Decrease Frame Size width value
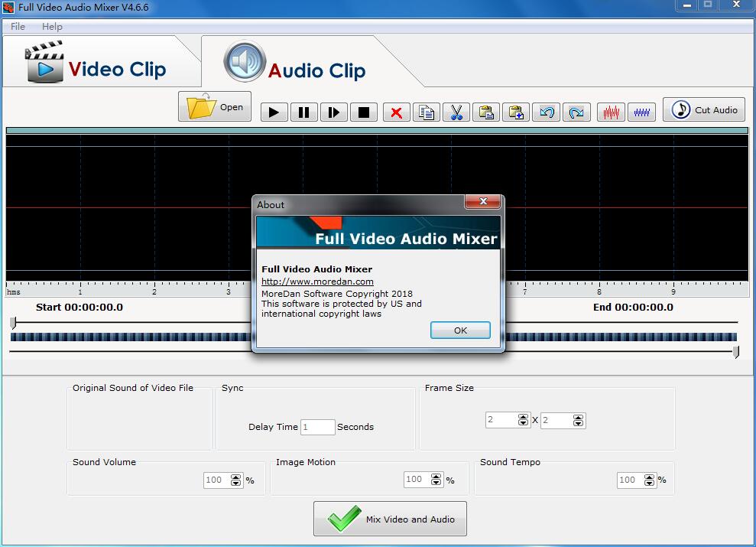This screenshot has width=756, height=547. tap(523, 424)
